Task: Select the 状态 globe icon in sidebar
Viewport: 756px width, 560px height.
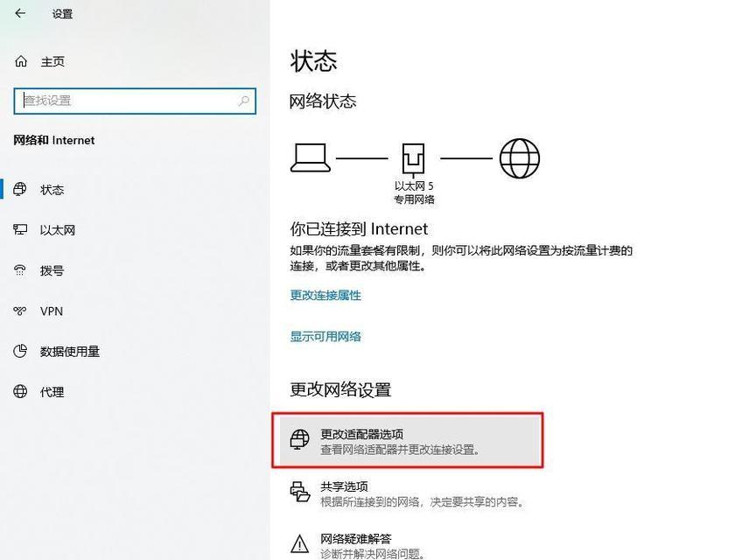Action: point(20,189)
